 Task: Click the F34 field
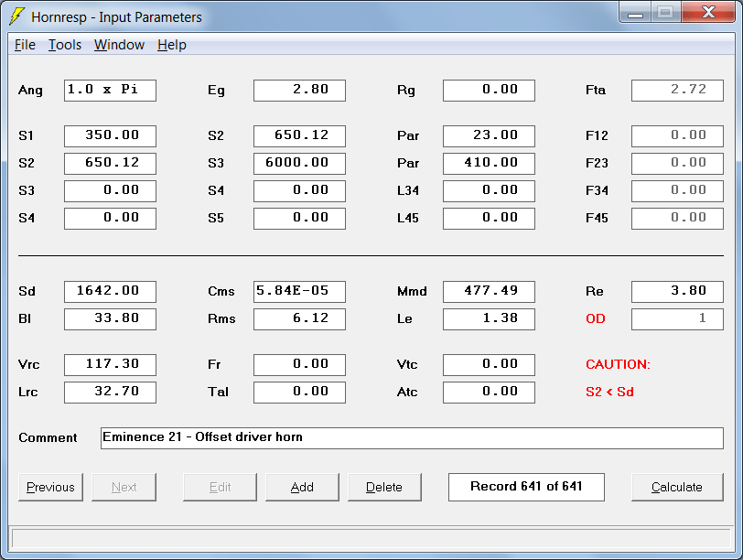678,191
